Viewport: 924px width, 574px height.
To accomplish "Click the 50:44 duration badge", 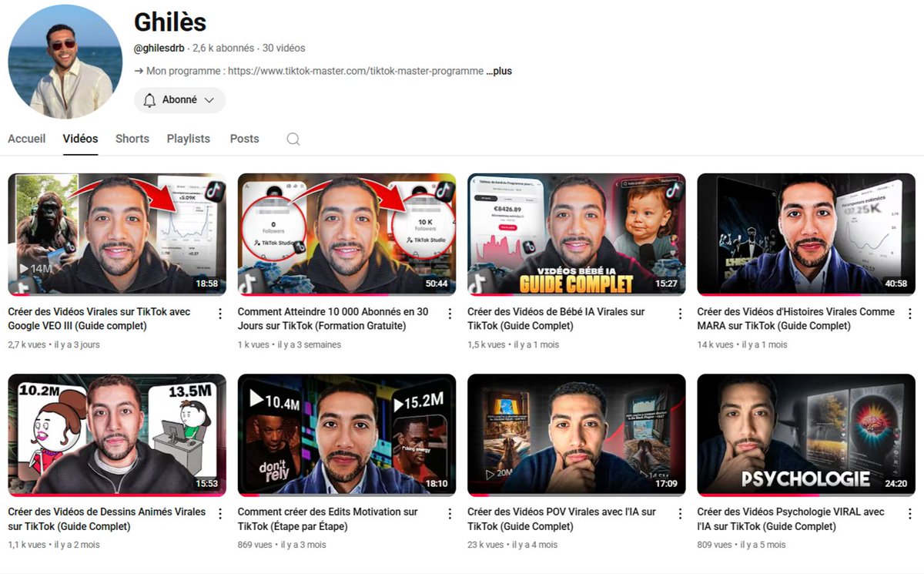I will click(x=436, y=284).
